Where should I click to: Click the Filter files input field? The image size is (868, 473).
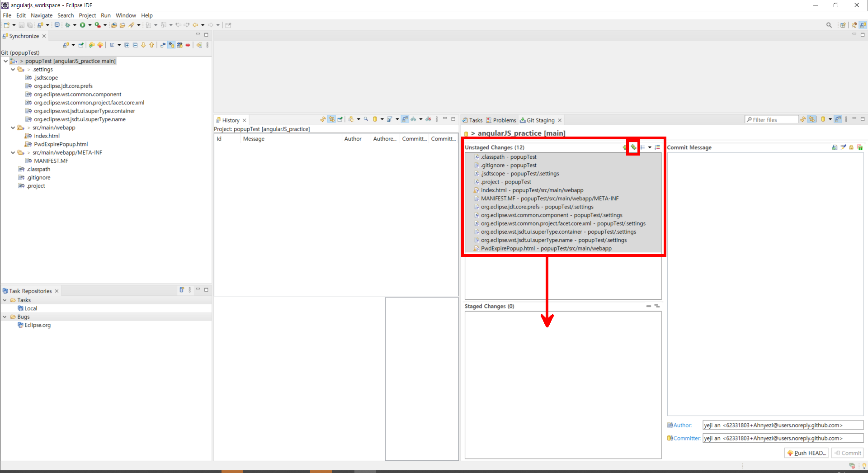point(772,120)
